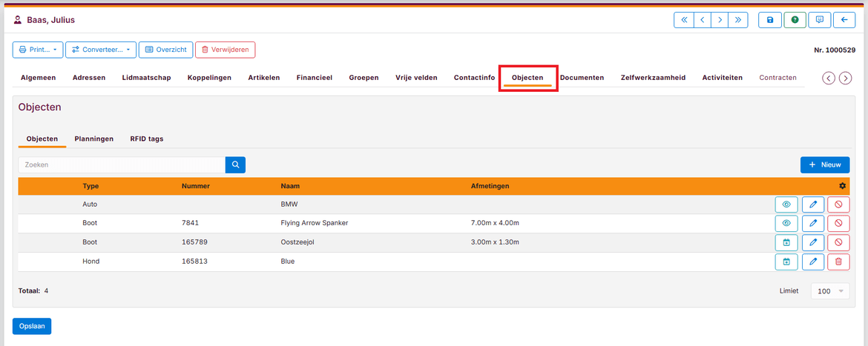Click the save disk icon in header
Viewport: 868px width, 346px height.
click(769, 20)
